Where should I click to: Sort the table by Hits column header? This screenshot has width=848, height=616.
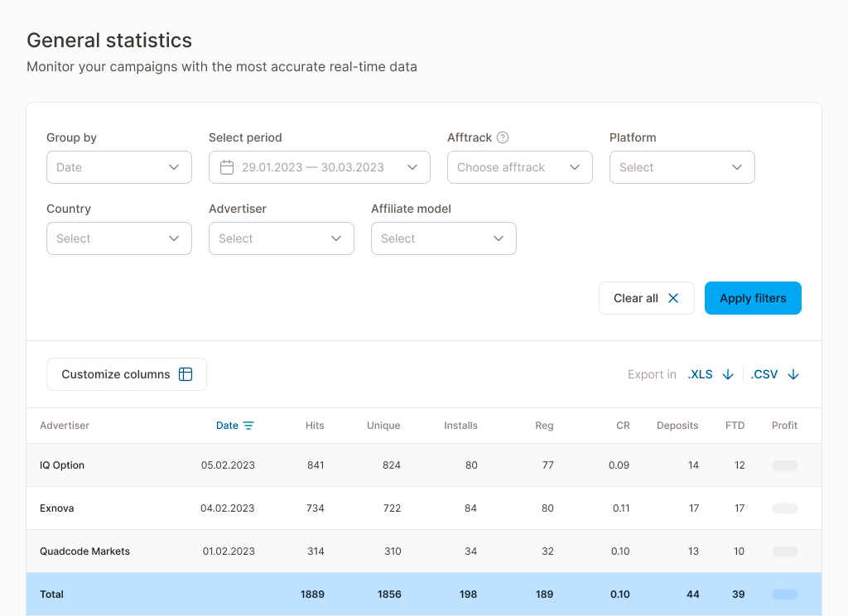pyautogui.click(x=315, y=426)
